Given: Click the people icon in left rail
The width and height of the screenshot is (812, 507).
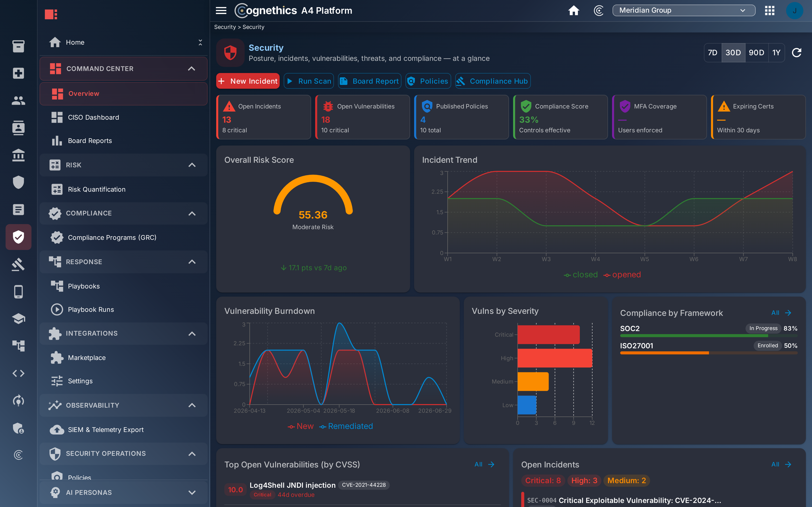Looking at the screenshot, I should pos(19,100).
